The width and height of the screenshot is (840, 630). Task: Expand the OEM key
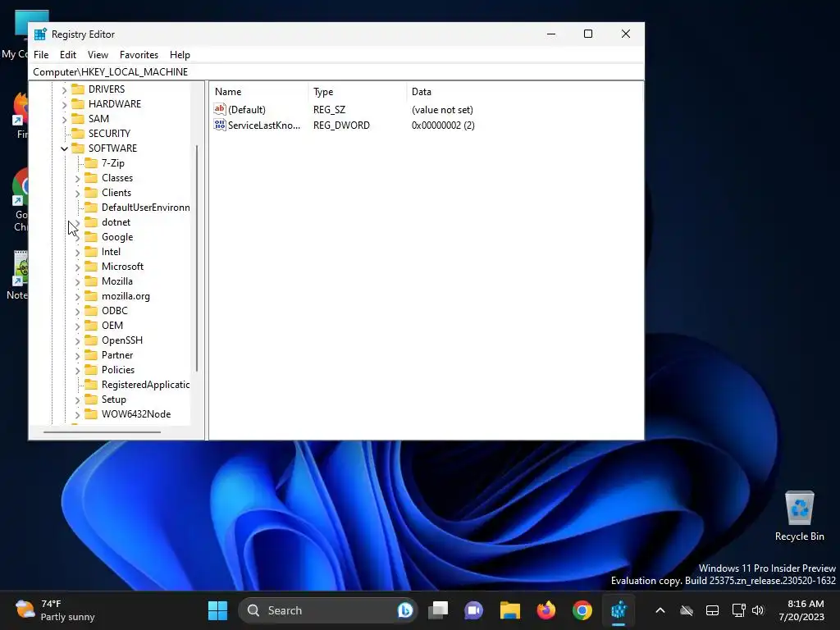pos(78,326)
